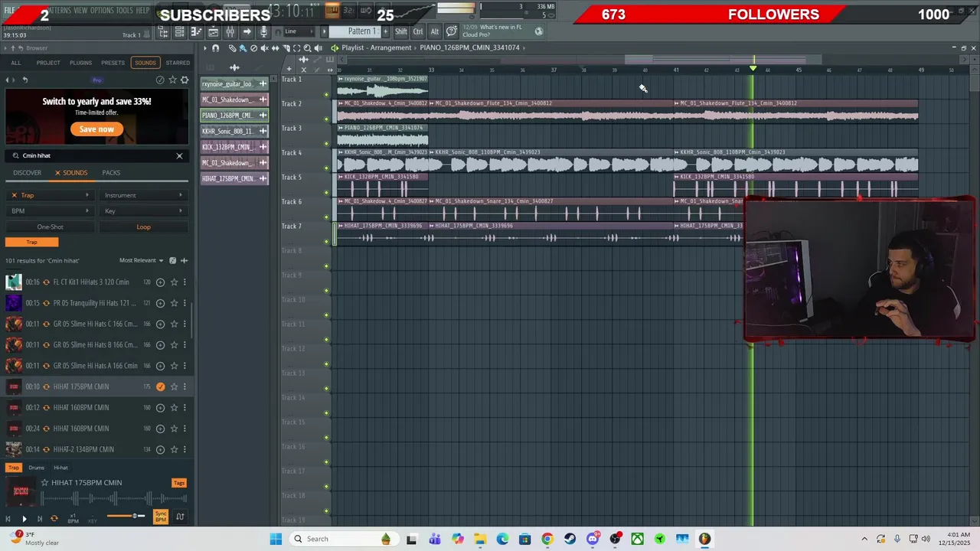Open the PACKS section tab
980x551 pixels.
pos(111,173)
